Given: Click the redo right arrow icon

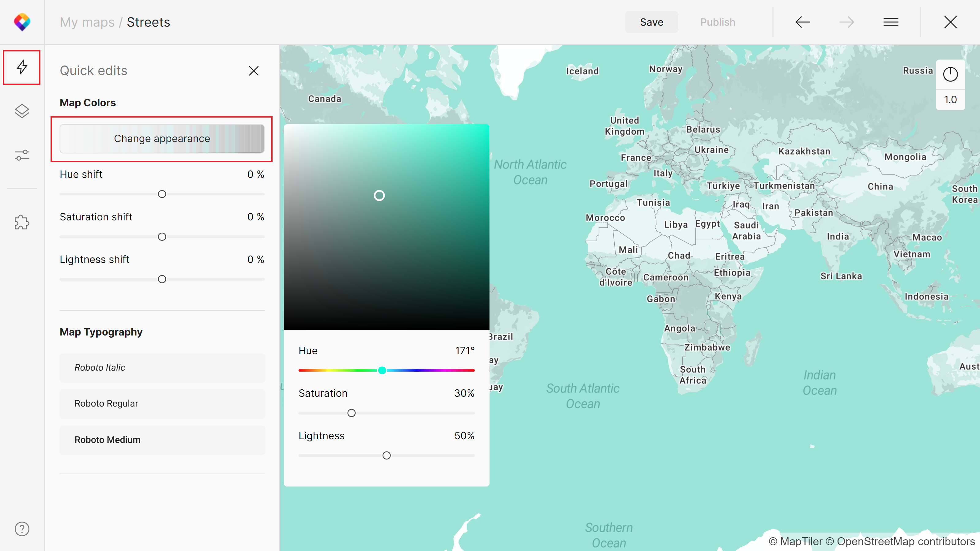Looking at the screenshot, I should coord(846,22).
